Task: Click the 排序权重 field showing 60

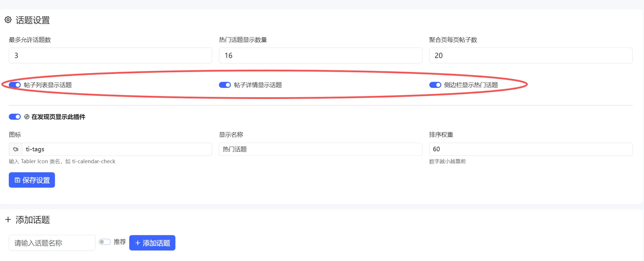Action: [531, 149]
